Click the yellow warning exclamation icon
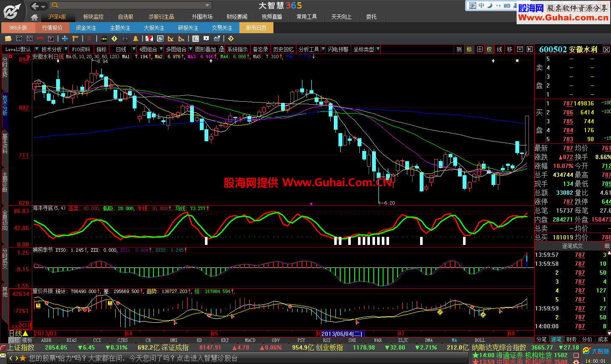The height and width of the screenshot is (364, 611). click(x=114, y=39)
